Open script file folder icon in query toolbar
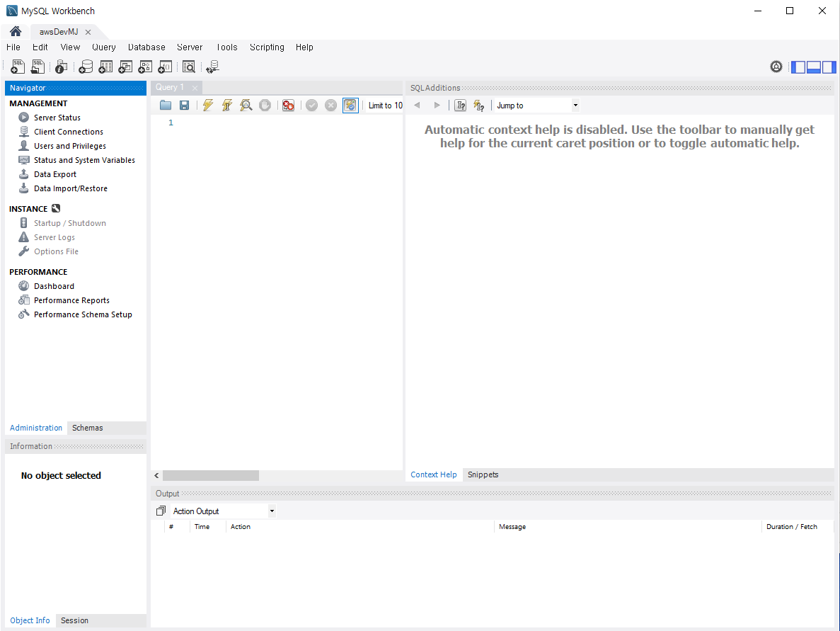Image resolution: width=840 pixels, height=631 pixels. coord(166,105)
